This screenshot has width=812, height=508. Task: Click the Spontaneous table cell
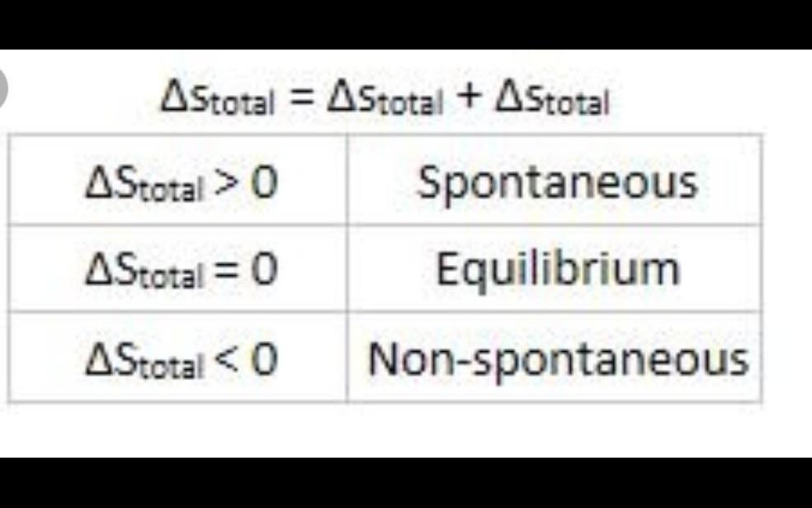click(x=557, y=182)
